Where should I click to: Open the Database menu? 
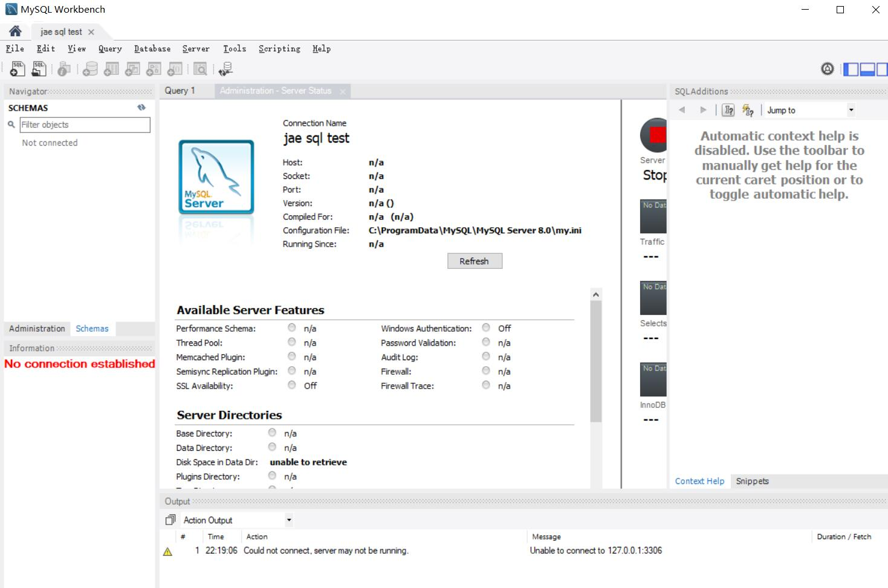point(152,48)
